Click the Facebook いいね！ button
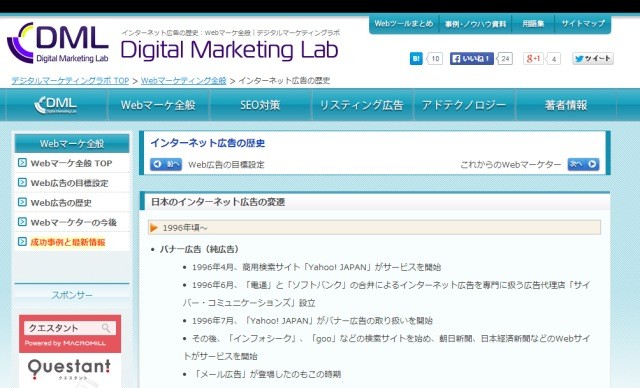 pos(472,59)
